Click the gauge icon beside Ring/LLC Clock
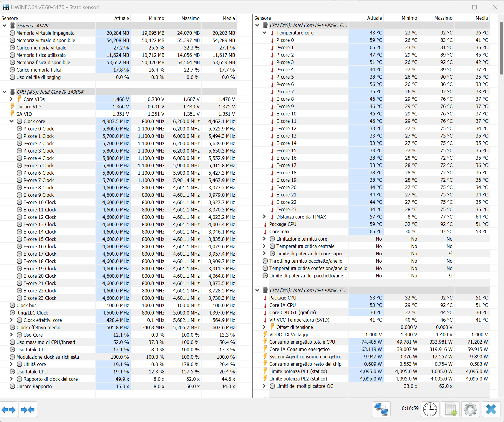The width and height of the screenshot is (504, 422). pyautogui.click(x=12, y=313)
